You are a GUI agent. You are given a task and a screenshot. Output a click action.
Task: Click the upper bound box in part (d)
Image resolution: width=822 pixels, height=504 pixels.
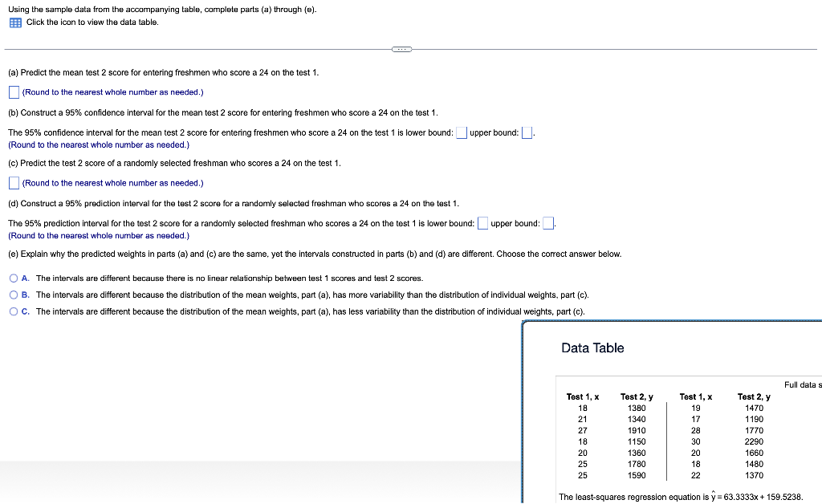[x=547, y=222]
